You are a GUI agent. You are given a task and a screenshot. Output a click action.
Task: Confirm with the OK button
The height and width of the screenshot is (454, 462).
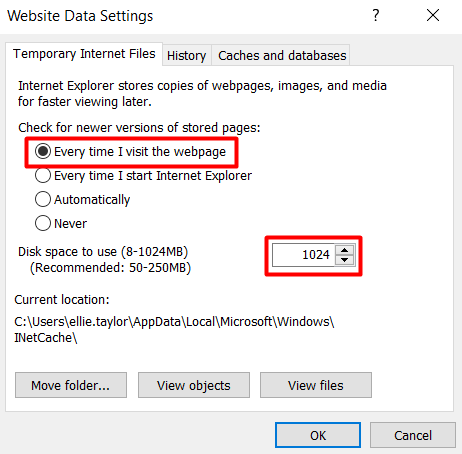coord(318,435)
